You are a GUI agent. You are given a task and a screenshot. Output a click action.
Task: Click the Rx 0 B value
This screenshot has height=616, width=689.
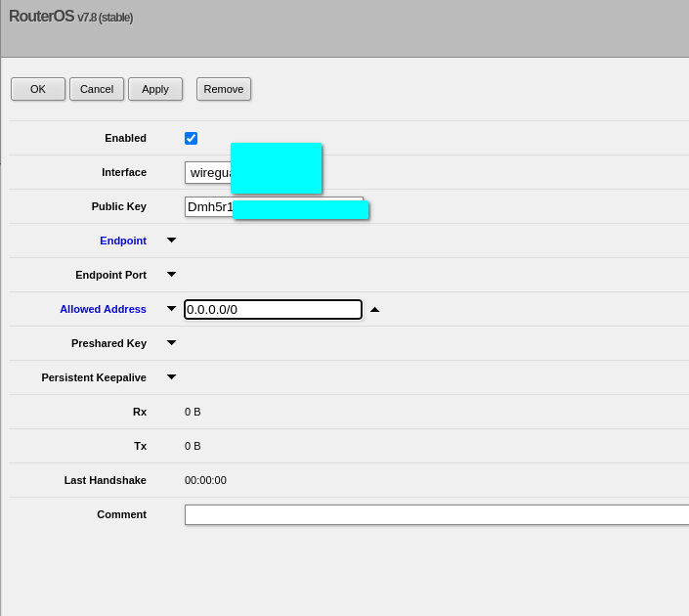pyautogui.click(x=193, y=412)
